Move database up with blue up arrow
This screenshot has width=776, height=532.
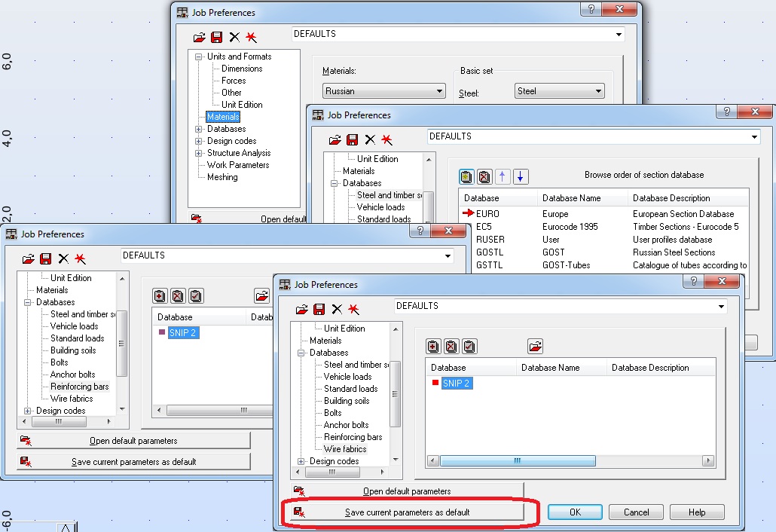click(503, 176)
